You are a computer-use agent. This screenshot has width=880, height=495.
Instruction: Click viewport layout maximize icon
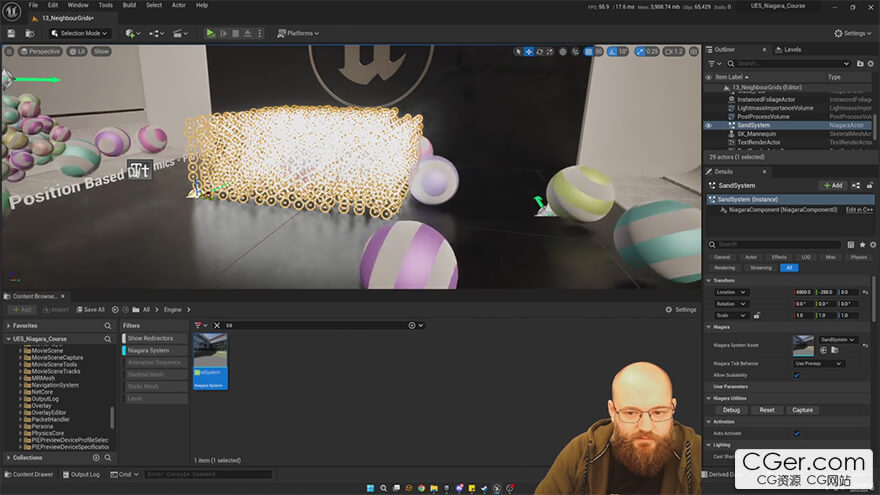pyautogui.click(x=694, y=52)
